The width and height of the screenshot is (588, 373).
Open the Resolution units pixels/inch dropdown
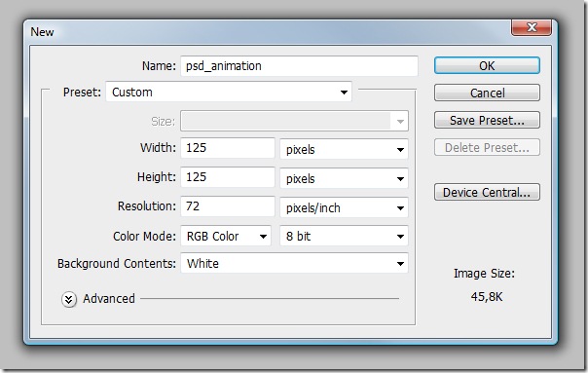pyautogui.click(x=344, y=207)
